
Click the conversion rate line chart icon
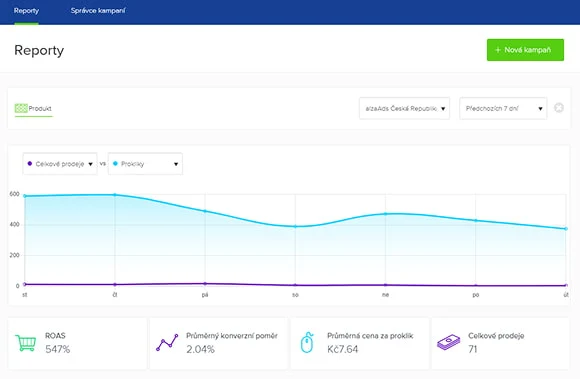(x=167, y=342)
